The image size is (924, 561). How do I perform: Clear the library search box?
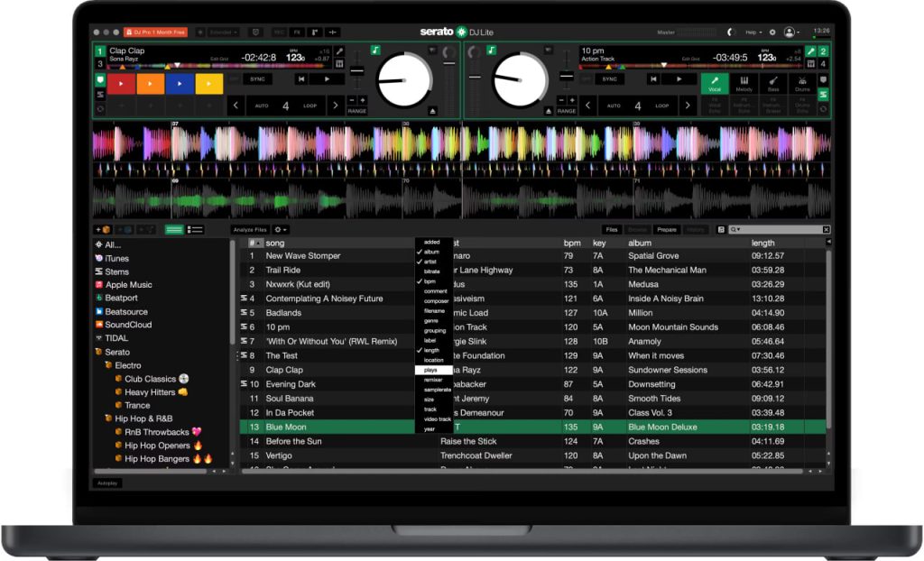pos(827,230)
